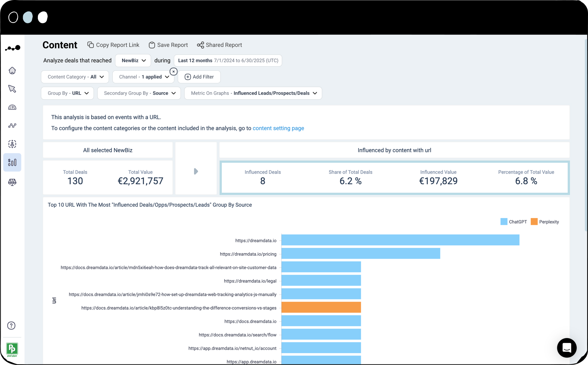588x365 pixels.
Task: Click the https://dreamdata.io/pricing label
Action: pyautogui.click(x=248, y=254)
